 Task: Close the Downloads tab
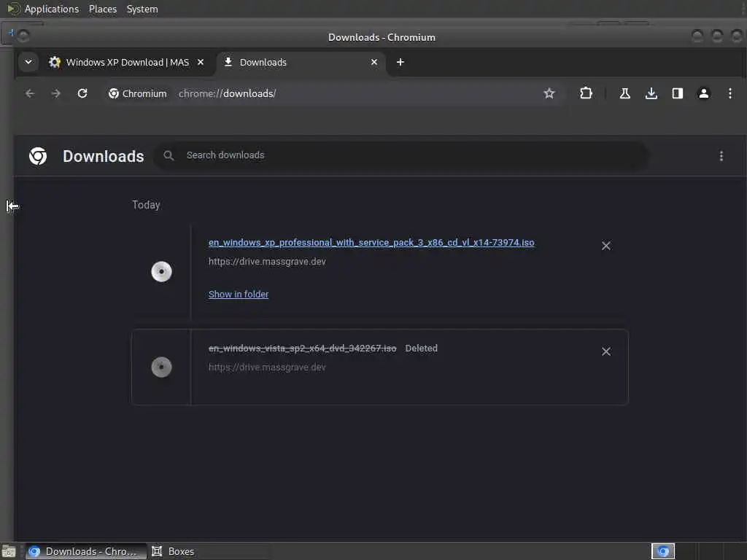(374, 62)
